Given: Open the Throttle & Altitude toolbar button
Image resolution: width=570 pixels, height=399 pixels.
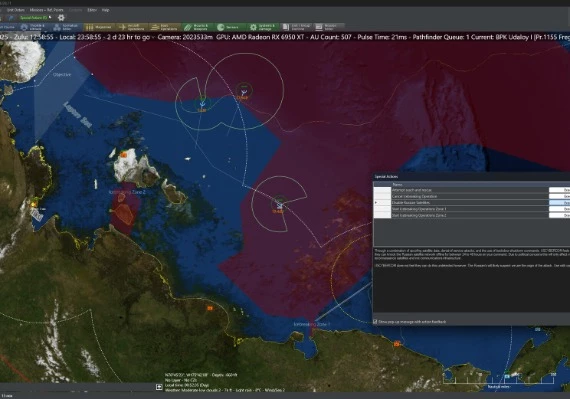Looking at the screenshot, I should pyautogui.click(x=33, y=27).
